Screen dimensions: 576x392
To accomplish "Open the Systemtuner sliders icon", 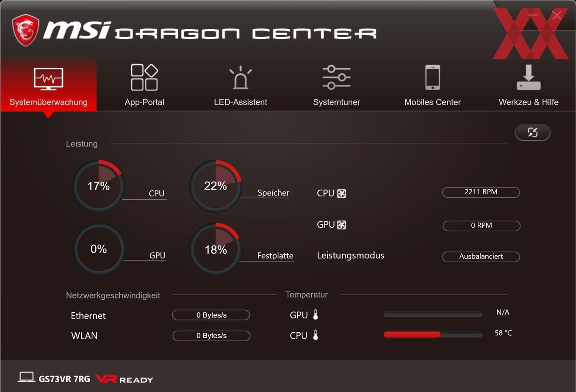I will point(336,77).
